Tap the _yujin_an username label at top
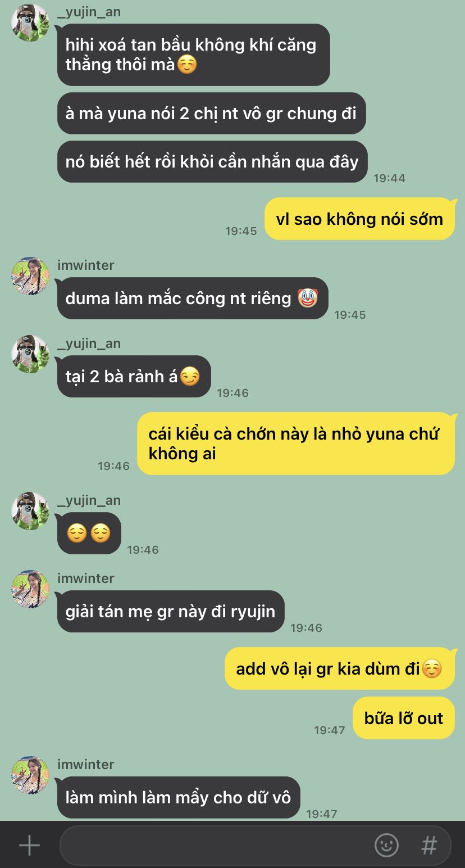Screen dimensions: 465x868 click(89, 12)
